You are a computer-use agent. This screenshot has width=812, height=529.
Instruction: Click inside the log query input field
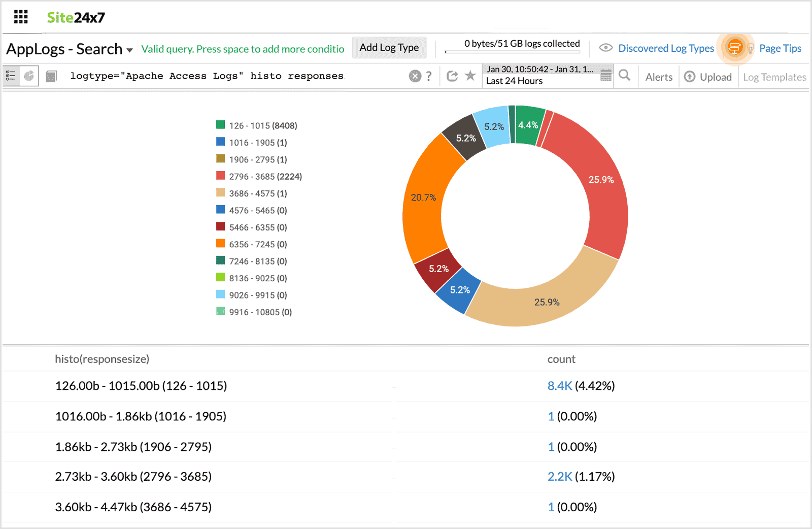pos(228,76)
